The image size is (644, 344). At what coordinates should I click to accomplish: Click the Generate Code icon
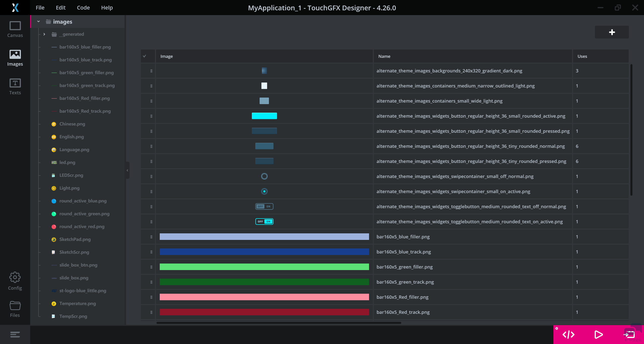pos(569,334)
